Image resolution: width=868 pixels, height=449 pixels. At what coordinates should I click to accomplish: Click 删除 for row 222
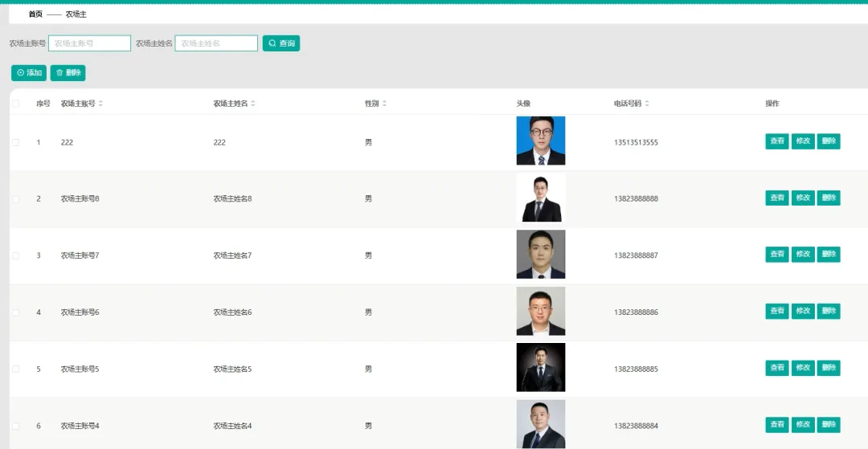(829, 141)
